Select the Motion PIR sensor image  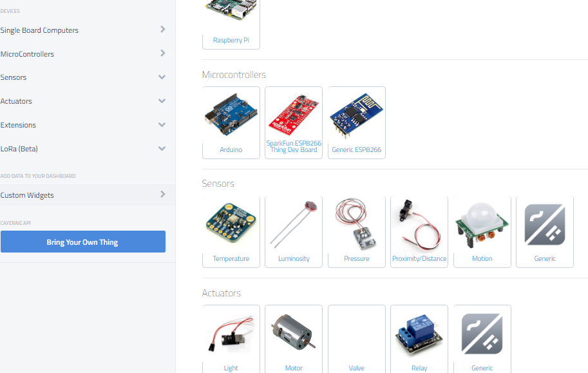482,225
